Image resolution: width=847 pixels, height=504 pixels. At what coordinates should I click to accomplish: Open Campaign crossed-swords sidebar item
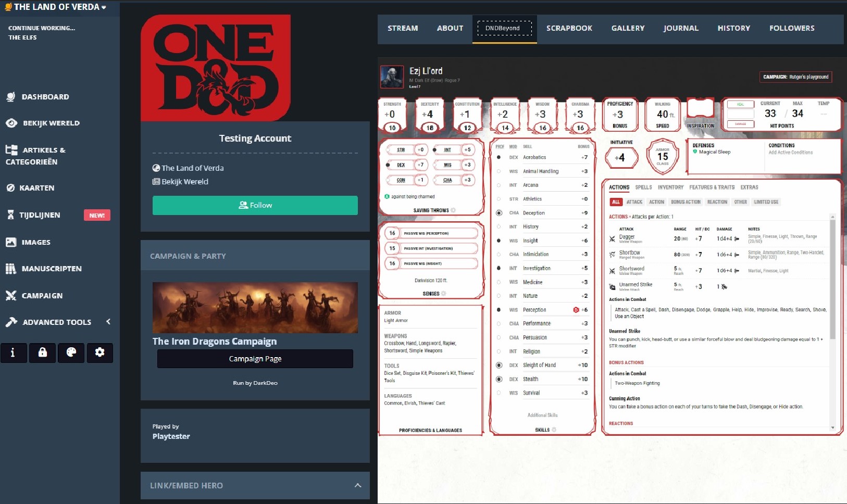coord(34,296)
